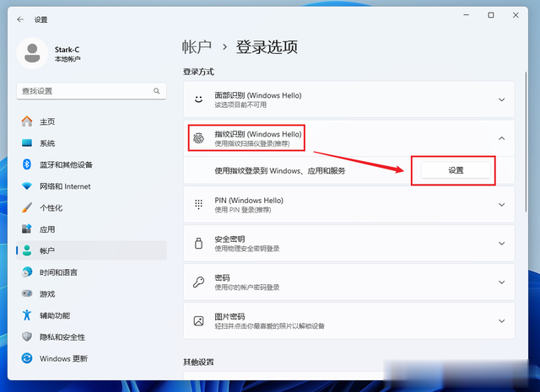Maximize the Settings window

point(491,15)
